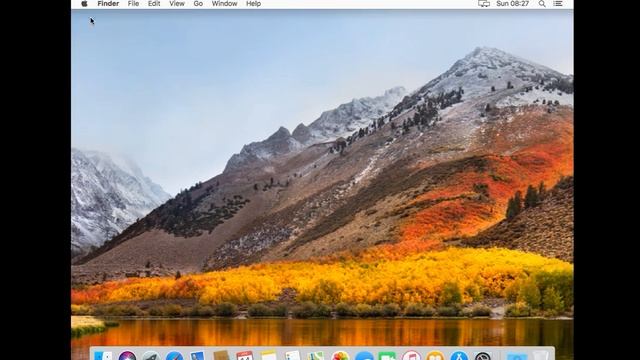Open Mail from the Dock
Viewport: 640px width, 360px height.
[x=198, y=356]
